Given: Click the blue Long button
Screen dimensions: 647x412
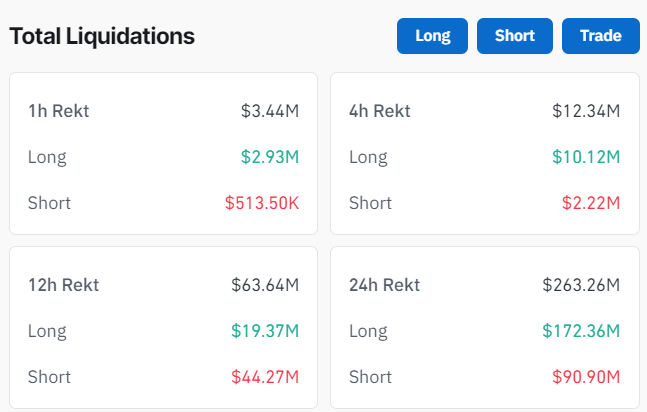Looking at the screenshot, I should click(433, 36).
